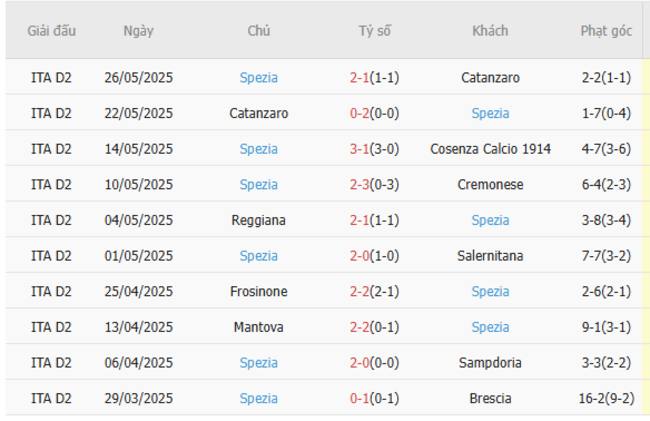The height and width of the screenshot is (421, 650).
Task: Open the Spezia link in the Reggiana match row
Action: (490, 220)
